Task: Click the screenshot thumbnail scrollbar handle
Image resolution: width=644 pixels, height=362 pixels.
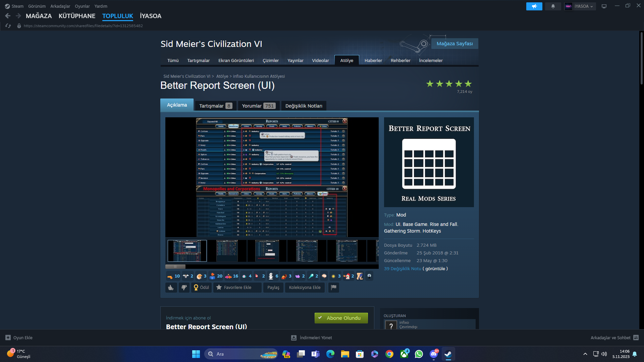Action: point(175,267)
